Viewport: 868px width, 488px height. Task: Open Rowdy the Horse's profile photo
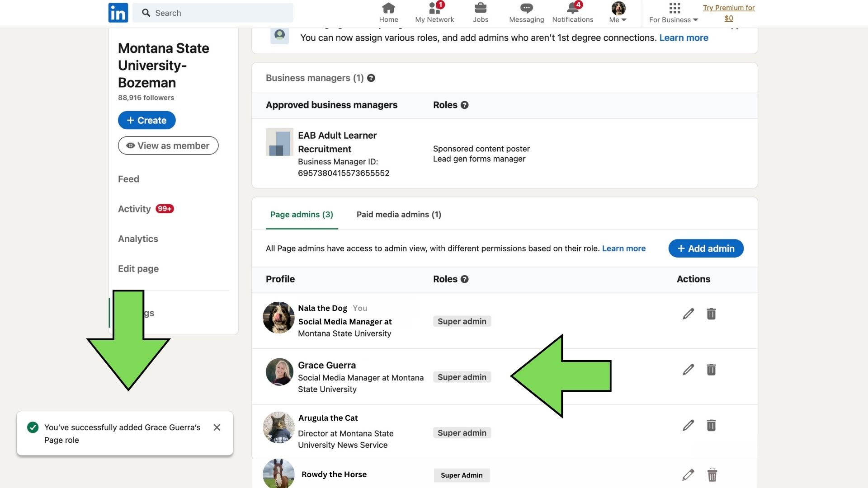pos(278,474)
